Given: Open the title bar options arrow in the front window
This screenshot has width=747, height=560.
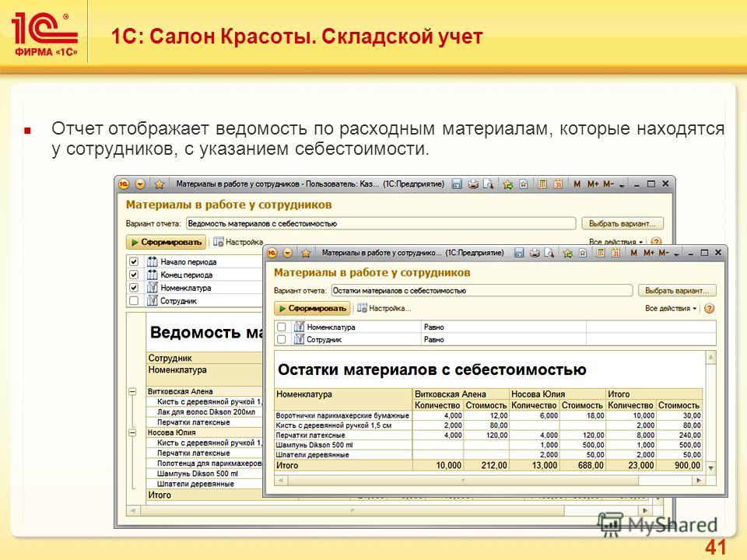Looking at the screenshot, I should coord(676,254).
